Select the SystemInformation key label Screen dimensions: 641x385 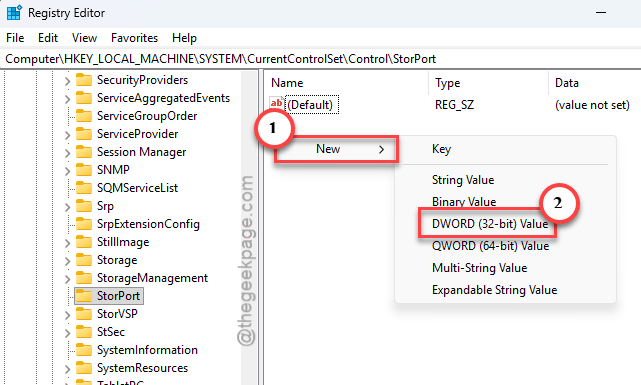pyautogui.click(x=147, y=350)
